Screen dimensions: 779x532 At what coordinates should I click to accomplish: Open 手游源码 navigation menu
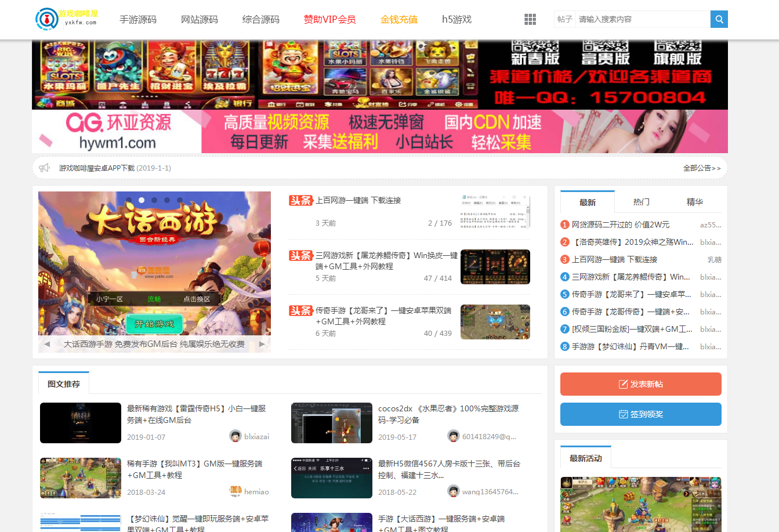point(138,19)
